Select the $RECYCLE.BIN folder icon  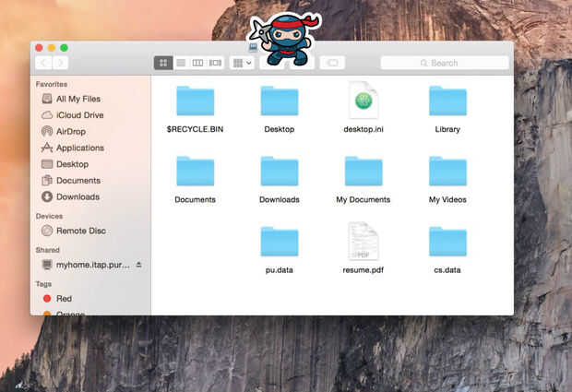point(196,101)
